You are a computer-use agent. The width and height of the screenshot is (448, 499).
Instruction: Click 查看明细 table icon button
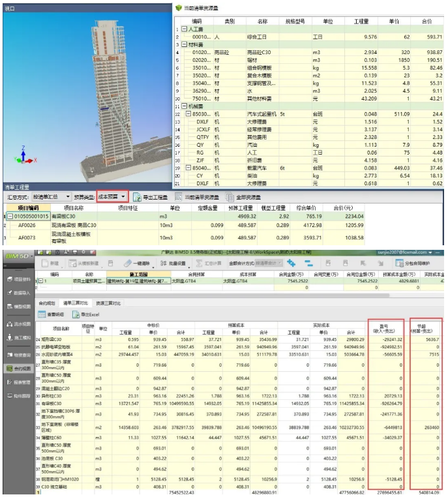(x=51, y=314)
